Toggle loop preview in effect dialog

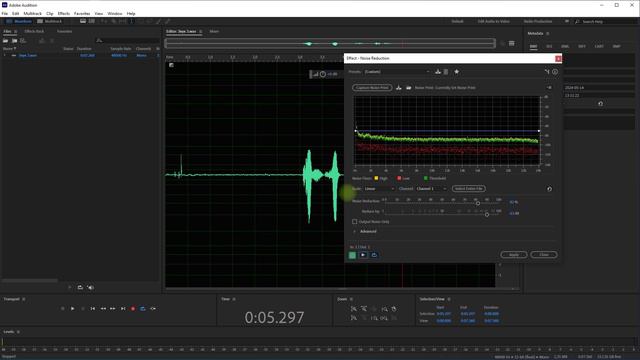[374, 255]
